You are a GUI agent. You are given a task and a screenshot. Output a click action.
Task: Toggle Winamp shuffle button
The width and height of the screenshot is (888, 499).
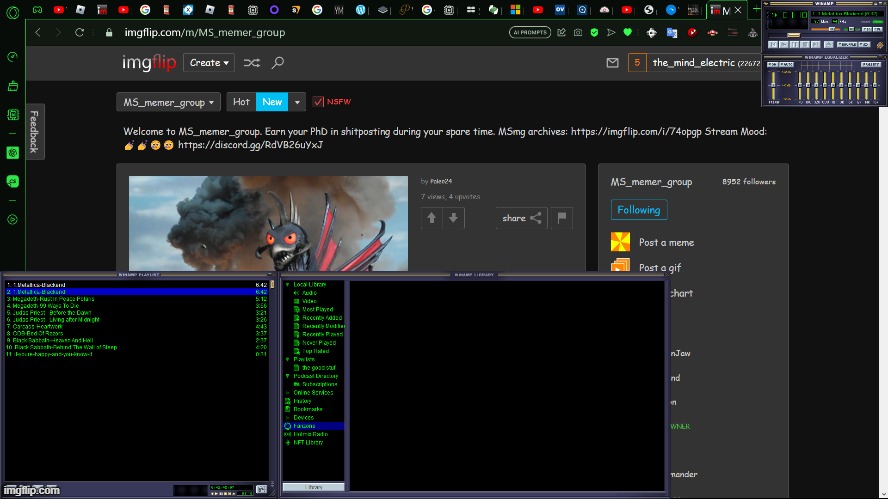pos(847,45)
